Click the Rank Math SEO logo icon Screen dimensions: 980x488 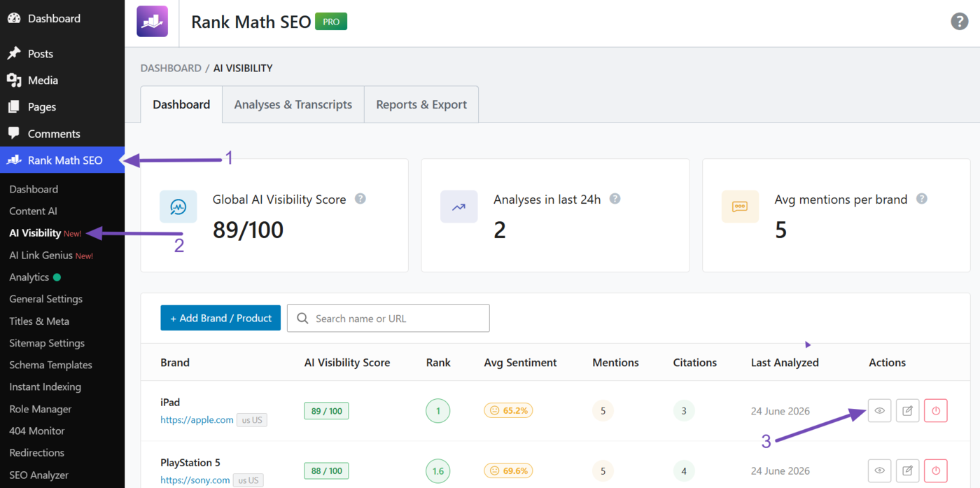(152, 21)
